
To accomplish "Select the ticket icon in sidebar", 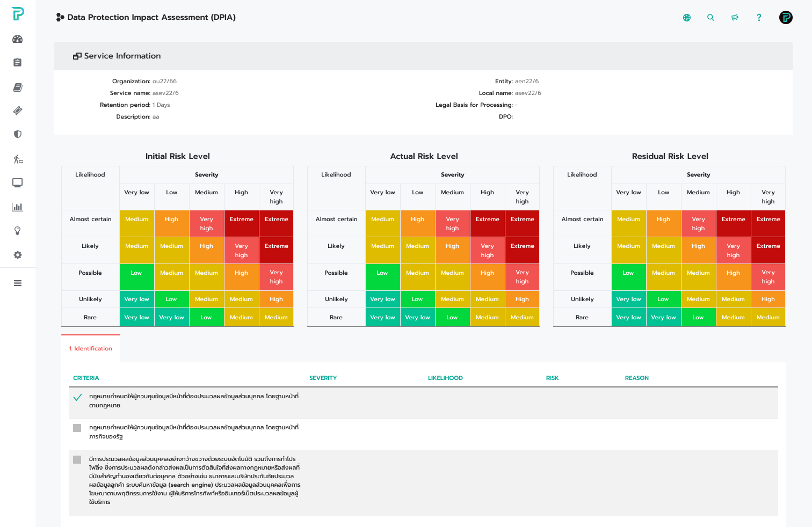I will click(17, 111).
